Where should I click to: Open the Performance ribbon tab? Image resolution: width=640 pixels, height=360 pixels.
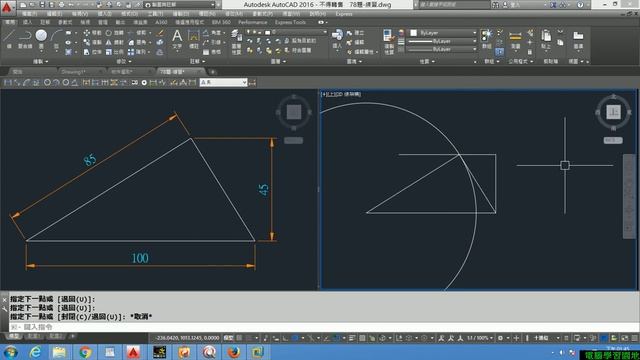coord(252,22)
